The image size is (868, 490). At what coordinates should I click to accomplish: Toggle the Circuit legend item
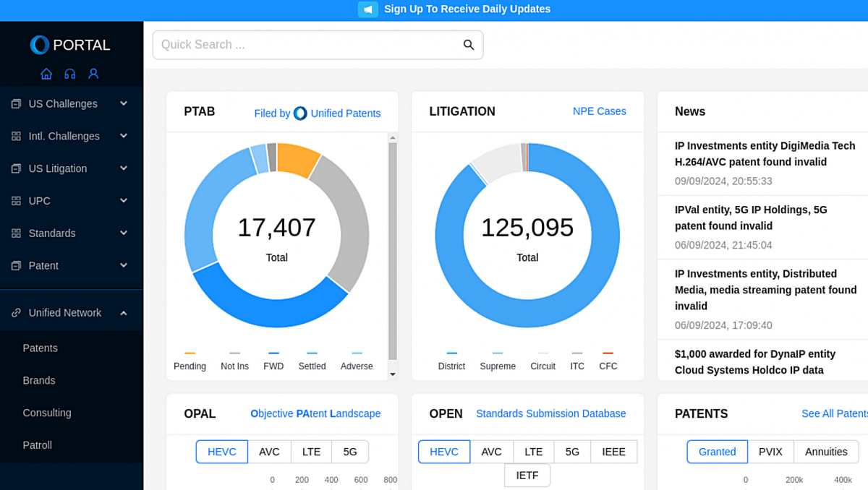pyautogui.click(x=542, y=361)
